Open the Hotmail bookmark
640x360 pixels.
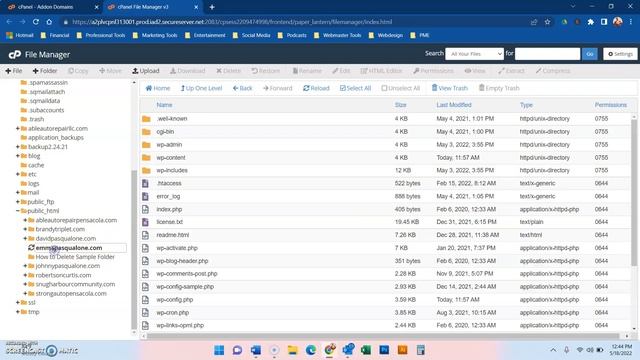[x=20, y=35]
